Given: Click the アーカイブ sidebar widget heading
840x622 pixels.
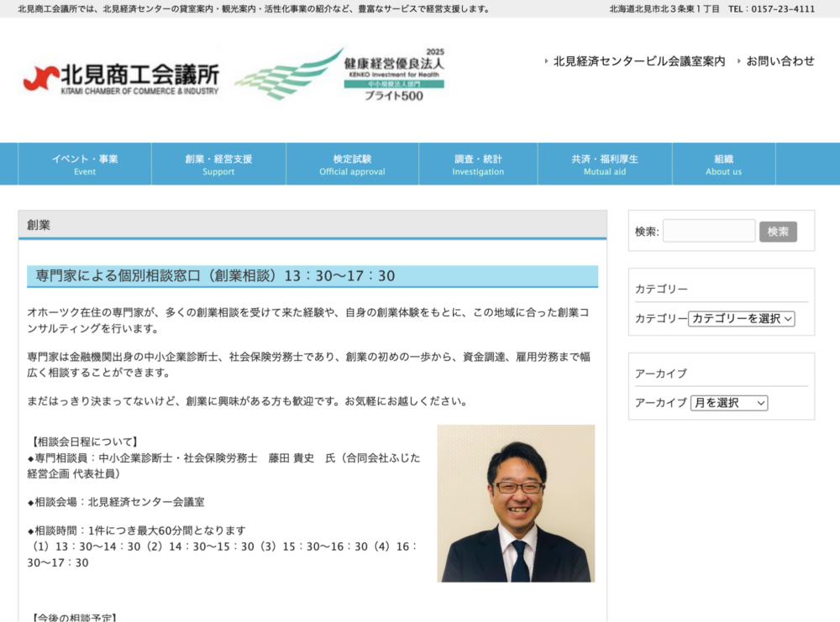Looking at the screenshot, I should [660, 374].
